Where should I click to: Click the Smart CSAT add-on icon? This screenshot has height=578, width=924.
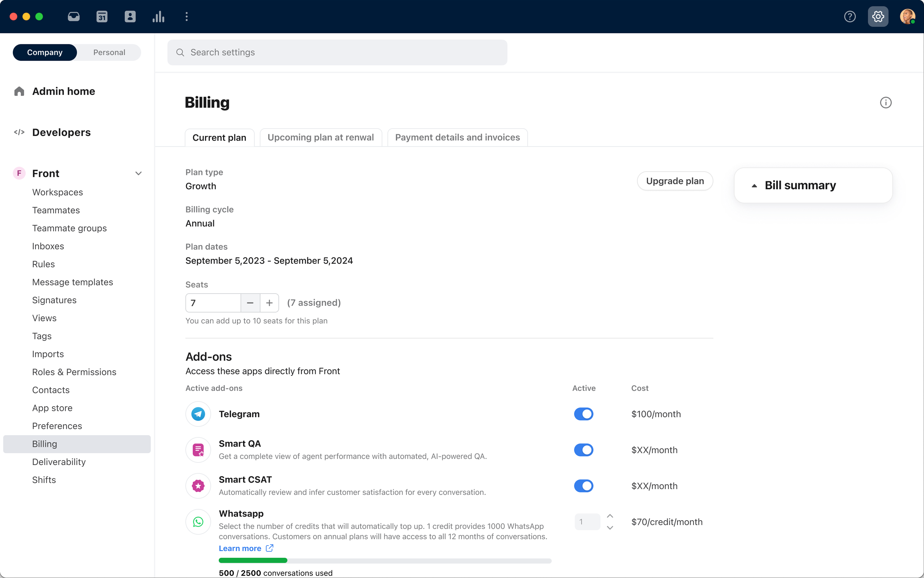click(198, 486)
